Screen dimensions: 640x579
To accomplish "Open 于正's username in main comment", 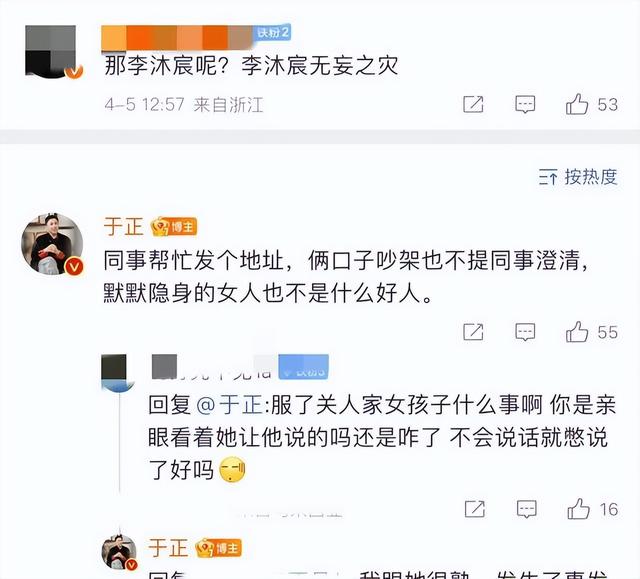I will [x=123, y=226].
